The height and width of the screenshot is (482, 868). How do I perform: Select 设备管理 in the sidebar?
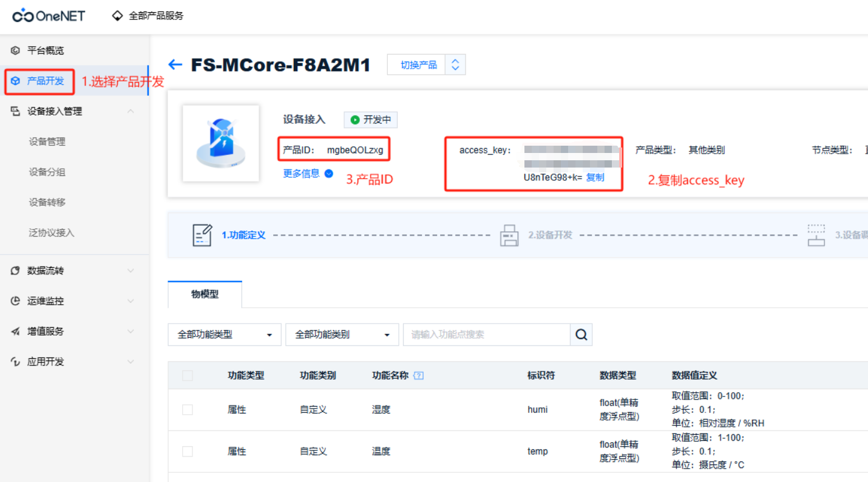coord(47,141)
